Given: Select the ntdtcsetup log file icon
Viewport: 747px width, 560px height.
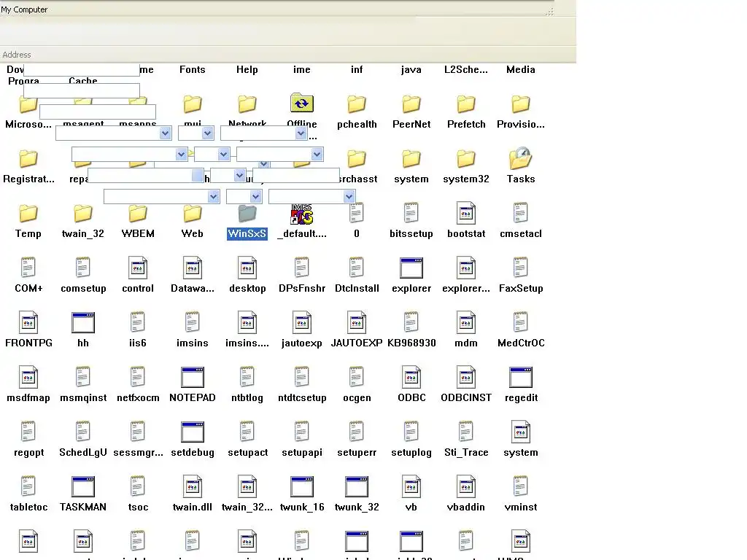Looking at the screenshot, I should coord(301,377).
